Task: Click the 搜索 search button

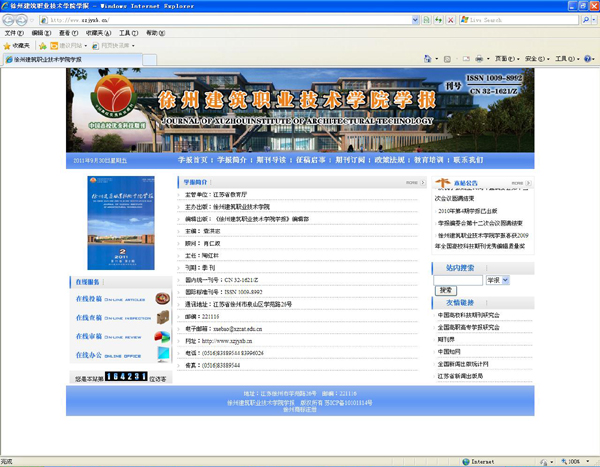Action: 446,291
